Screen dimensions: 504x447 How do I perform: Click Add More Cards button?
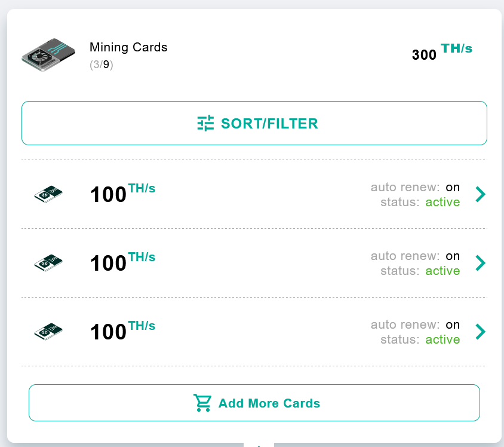coord(254,403)
